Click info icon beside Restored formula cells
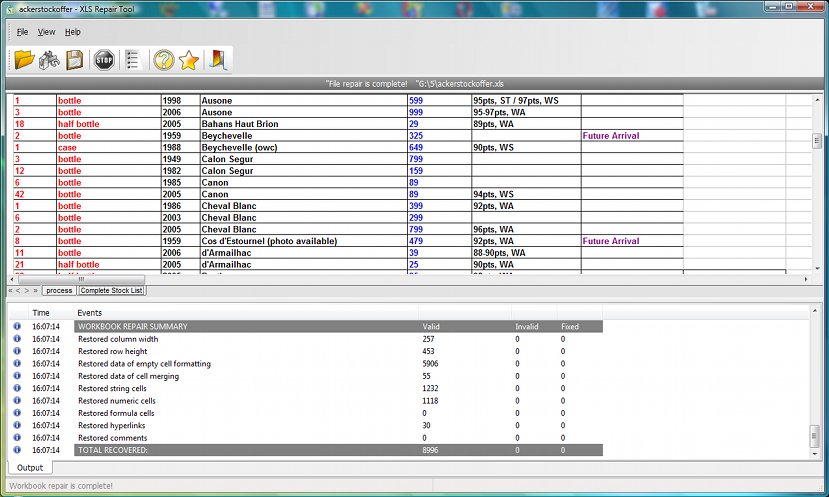829x497 pixels. 17,412
